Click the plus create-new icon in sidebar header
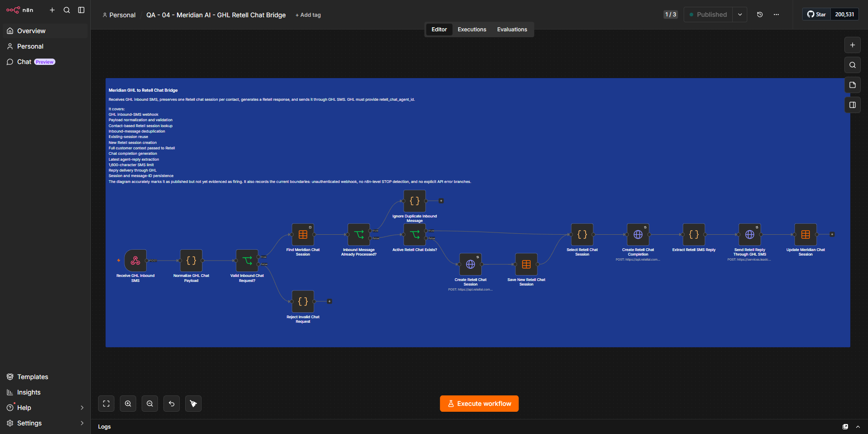 52,10
